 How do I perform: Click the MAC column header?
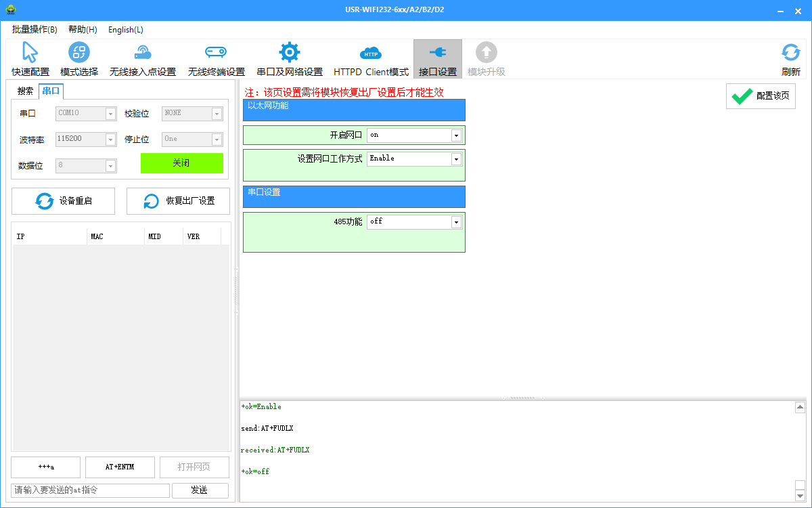pos(116,237)
